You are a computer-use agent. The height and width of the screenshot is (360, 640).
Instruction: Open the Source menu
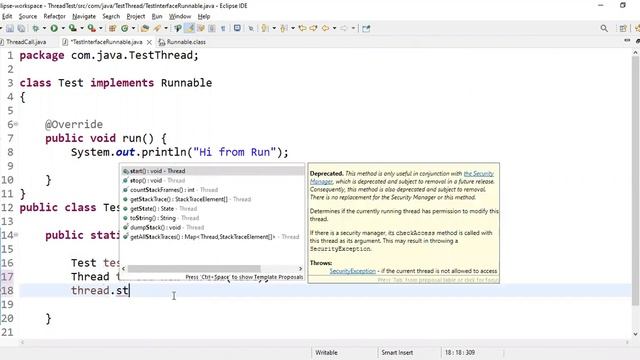pyautogui.click(x=28, y=16)
